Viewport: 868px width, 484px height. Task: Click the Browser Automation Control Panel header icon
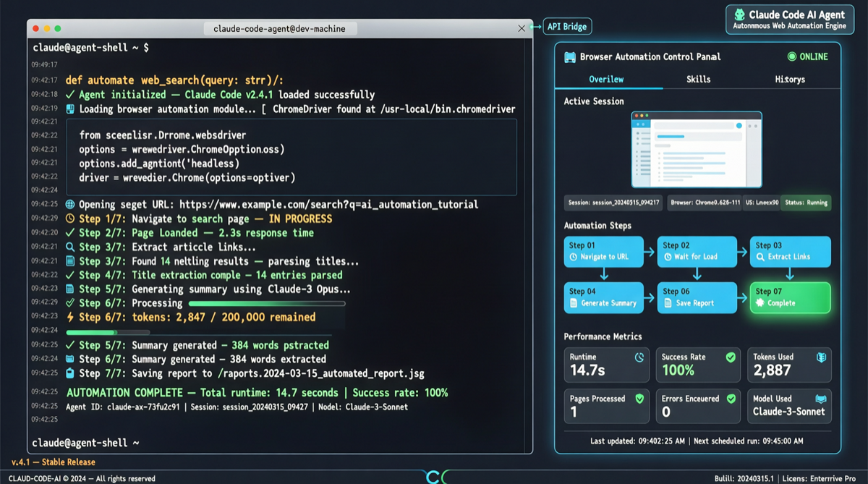point(570,57)
